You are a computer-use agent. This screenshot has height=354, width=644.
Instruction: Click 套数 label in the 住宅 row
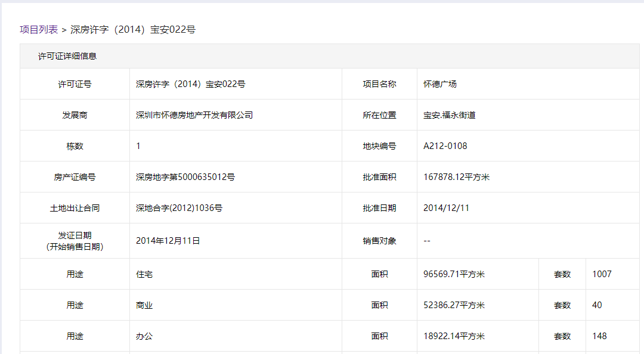coord(562,274)
